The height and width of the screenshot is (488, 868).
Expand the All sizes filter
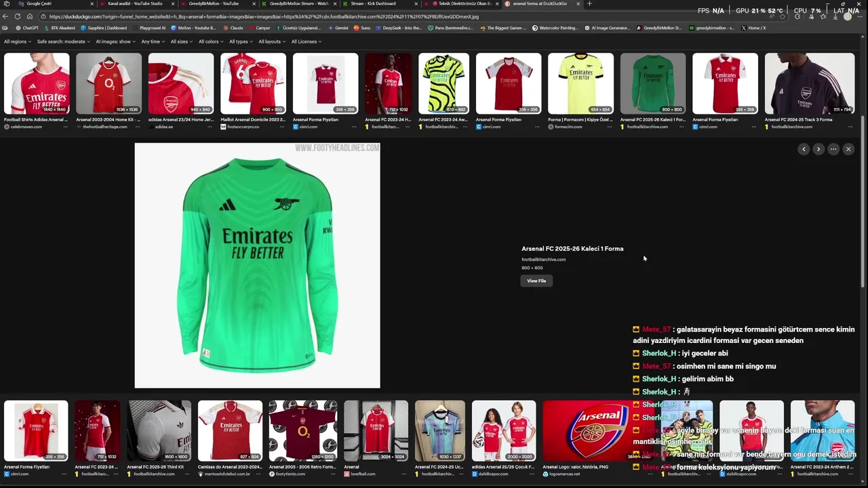[181, 41]
